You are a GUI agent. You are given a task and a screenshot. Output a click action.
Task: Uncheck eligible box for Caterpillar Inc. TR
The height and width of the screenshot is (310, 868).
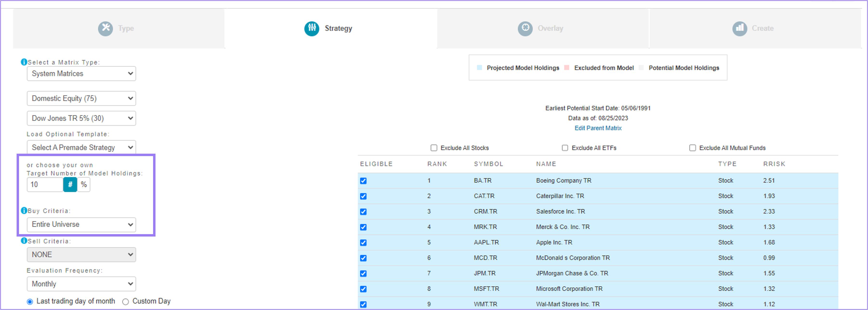pyautogui.click(x=363, y=196)
